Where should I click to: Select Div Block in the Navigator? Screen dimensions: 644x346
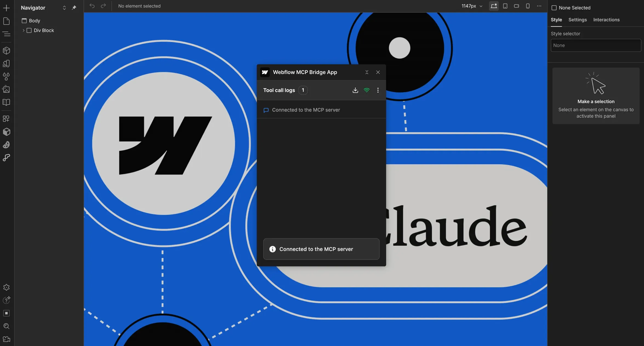[44, 30]
